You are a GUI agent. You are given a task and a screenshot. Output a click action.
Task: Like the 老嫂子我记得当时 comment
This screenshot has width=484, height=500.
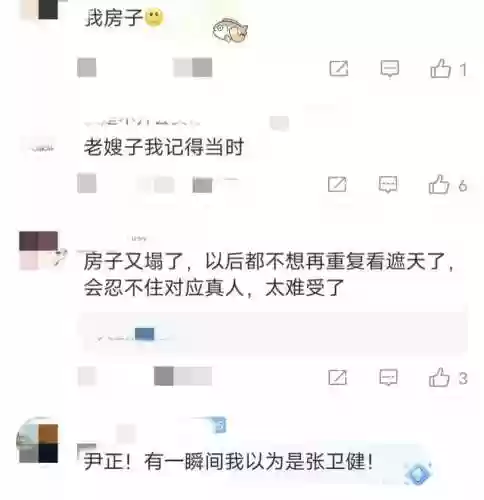pyautogui.click(x=439, y=184)
